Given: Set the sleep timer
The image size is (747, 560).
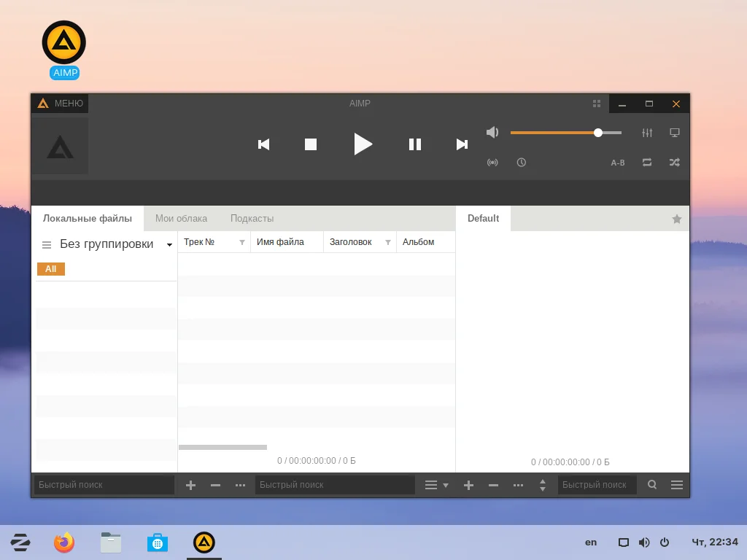Looking at the screenshot, I should (x=522, y=162).
